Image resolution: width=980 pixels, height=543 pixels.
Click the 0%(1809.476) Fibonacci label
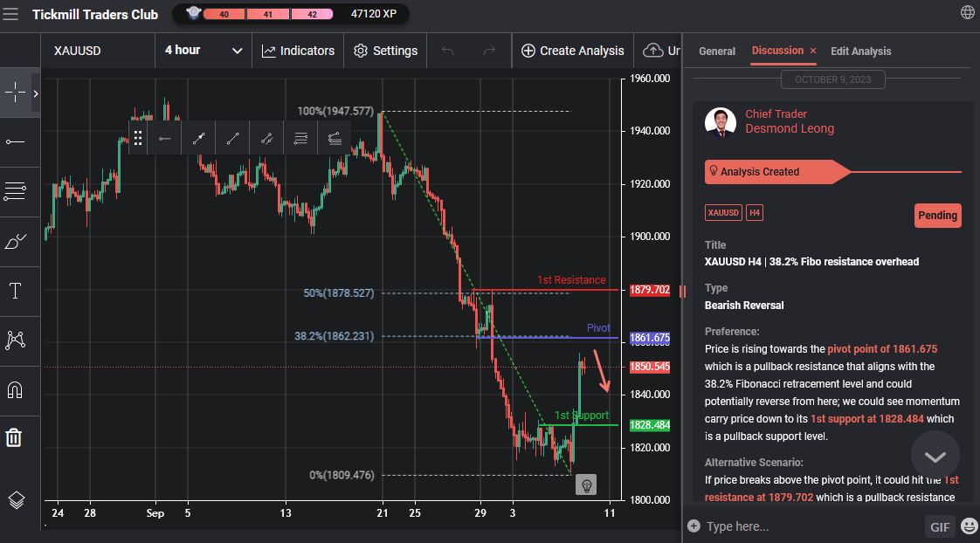tap(342, 475)
